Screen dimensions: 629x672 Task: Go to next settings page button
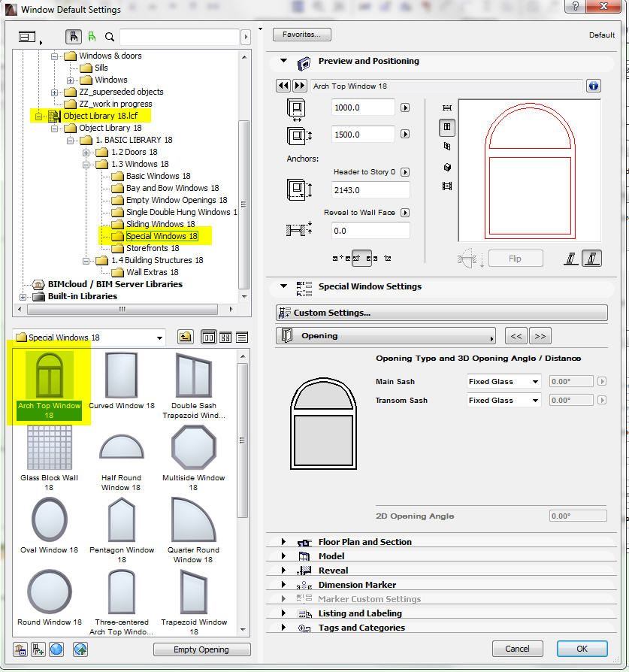tap(540, 336)
